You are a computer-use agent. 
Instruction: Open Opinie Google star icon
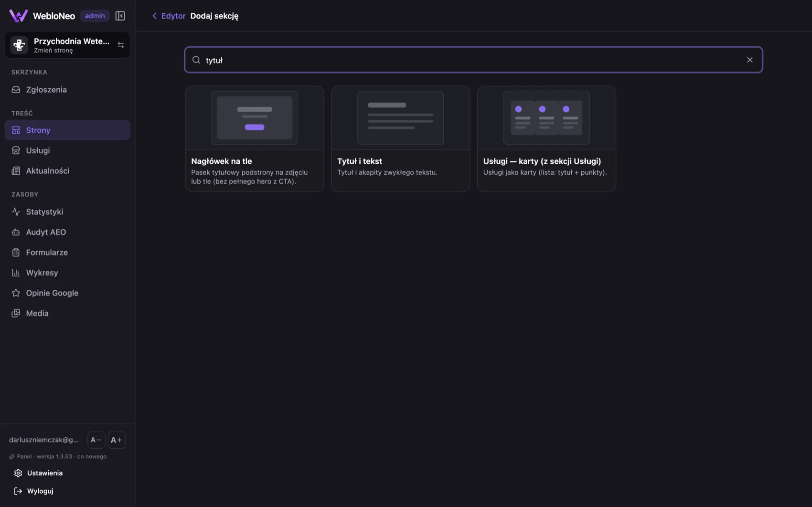click(x=16, y=293)
